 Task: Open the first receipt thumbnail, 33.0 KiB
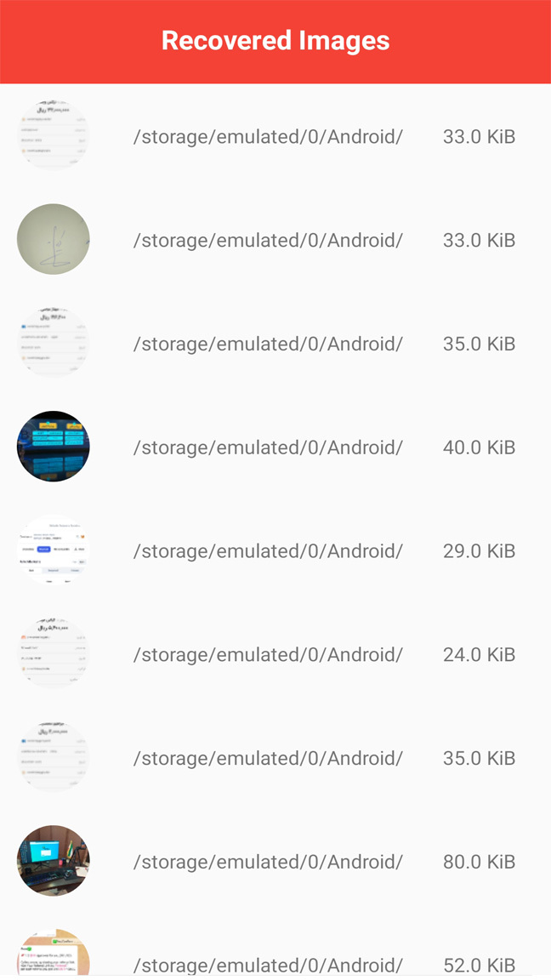(53, 135)
